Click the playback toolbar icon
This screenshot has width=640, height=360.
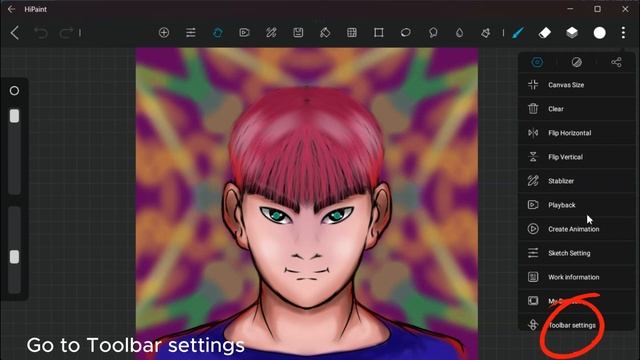tap(244, 33)
